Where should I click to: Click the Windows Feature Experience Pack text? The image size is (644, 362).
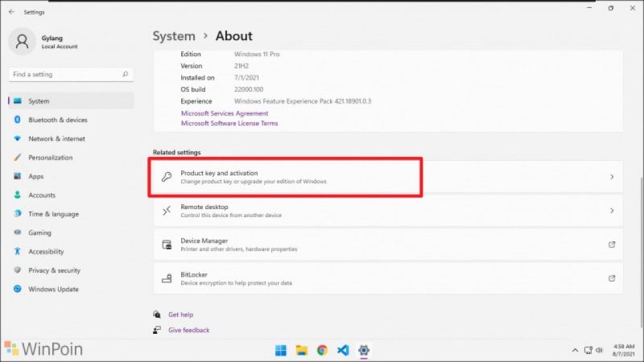[303, 101]
